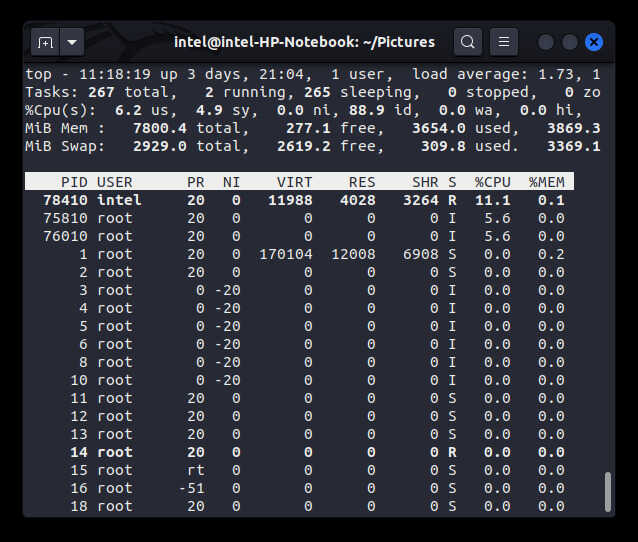The height and width of the screenshot is (542, 638).
Task: Click the PR column header
Action: (x=196, y=182)
